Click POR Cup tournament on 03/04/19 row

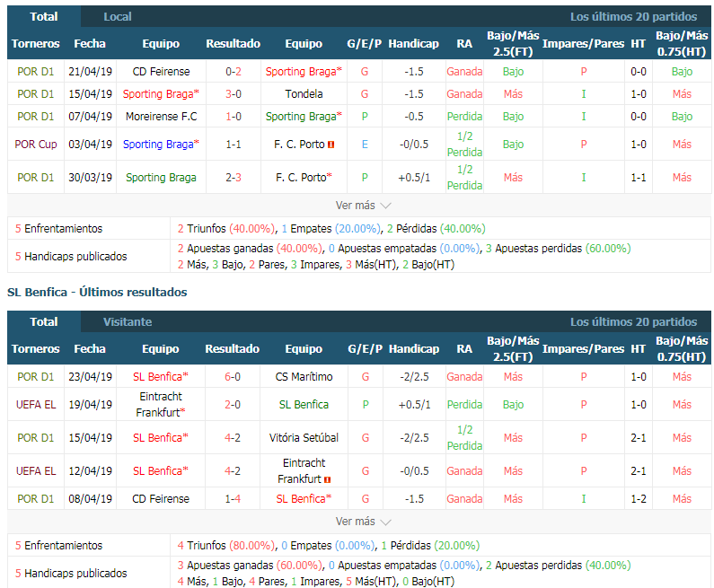(x=36, y=145)
